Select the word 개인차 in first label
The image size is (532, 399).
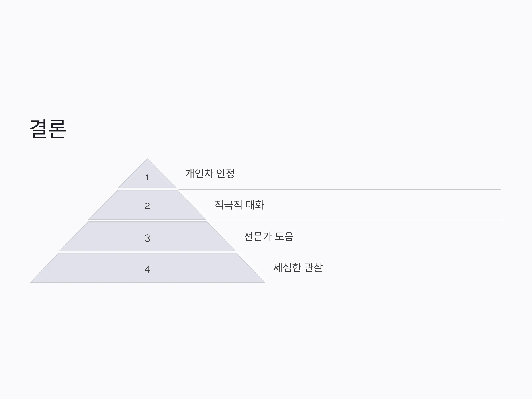click(x=199, y=173)
